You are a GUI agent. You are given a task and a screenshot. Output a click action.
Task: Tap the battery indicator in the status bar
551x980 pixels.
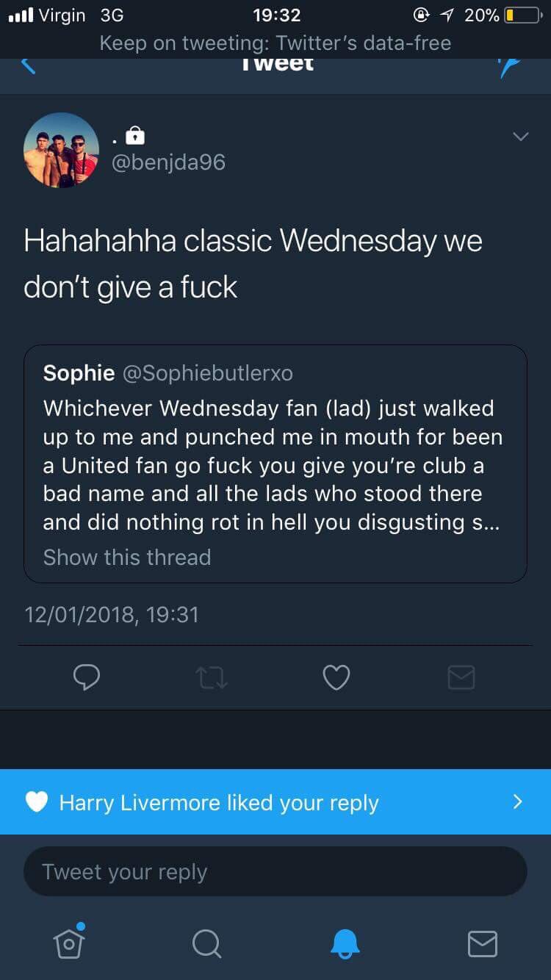click(x=522, y=15)
